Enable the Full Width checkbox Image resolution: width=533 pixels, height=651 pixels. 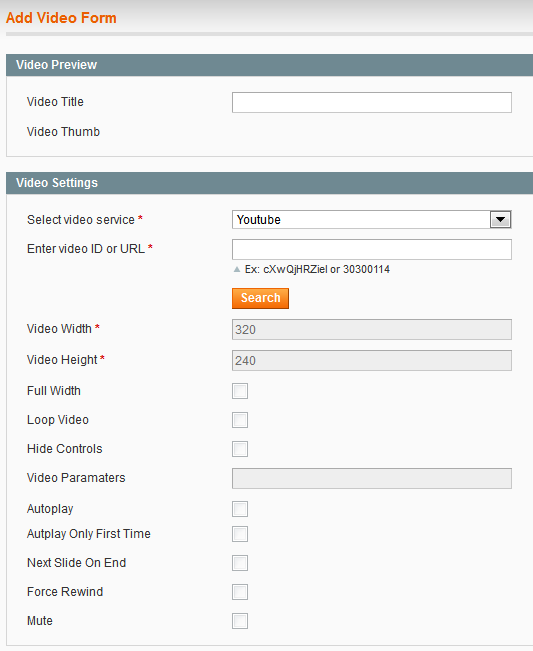pos(240,391)
